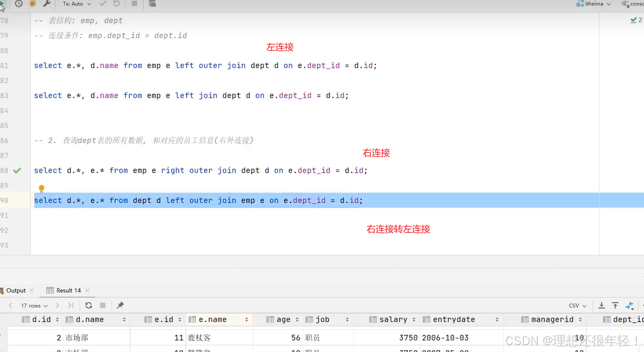Click the Stop execution square in top toolbar

(x=134, y=4)
